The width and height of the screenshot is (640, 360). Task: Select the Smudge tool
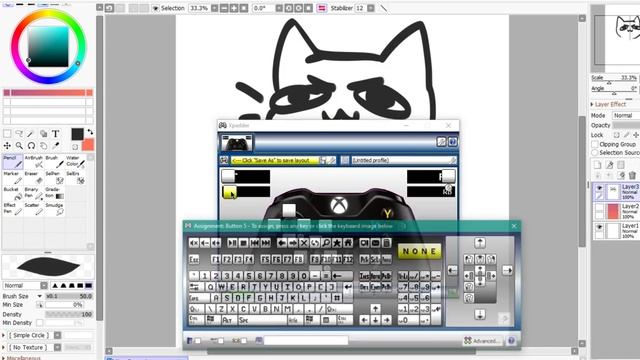click(54, 209)
